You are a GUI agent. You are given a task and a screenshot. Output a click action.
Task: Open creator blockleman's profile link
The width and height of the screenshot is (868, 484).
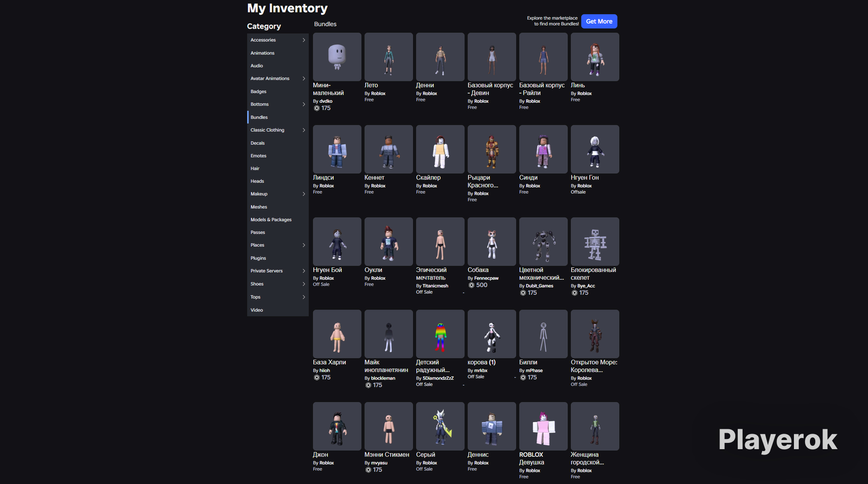pos(383,378)
